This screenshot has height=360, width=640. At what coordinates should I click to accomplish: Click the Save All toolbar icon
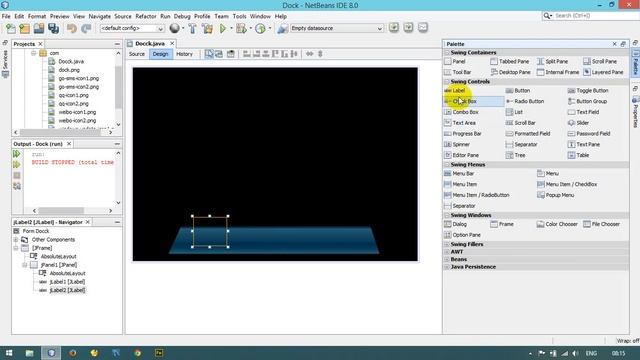(x=53, y=28)
